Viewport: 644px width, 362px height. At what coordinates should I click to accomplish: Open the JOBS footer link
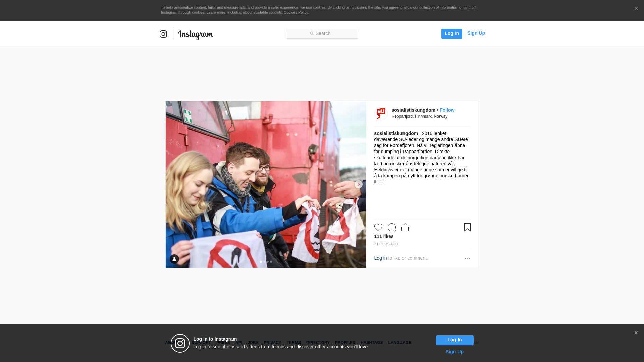point(253,343)
